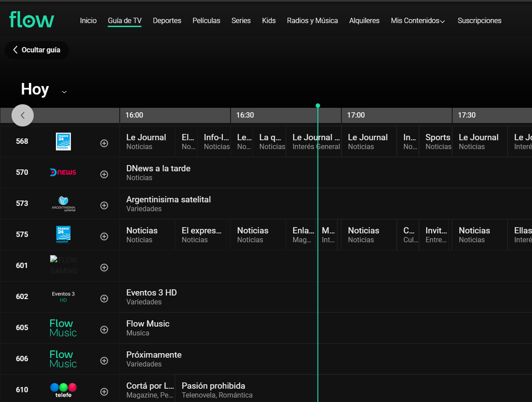Open El expres... program on channel 575
This screenshot has width=532, height=402.
point(201,235)
